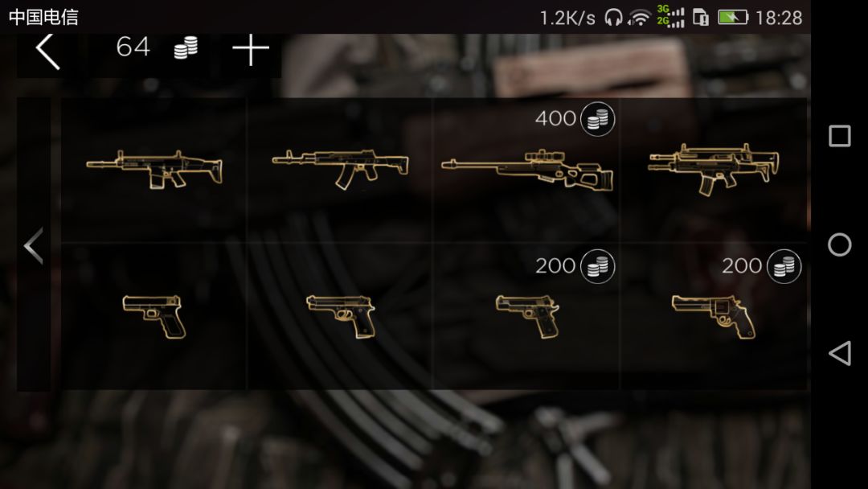Open Android recent apps square button
The height and width of the screenshot is (489, 868).
click(x=839, y=136)
